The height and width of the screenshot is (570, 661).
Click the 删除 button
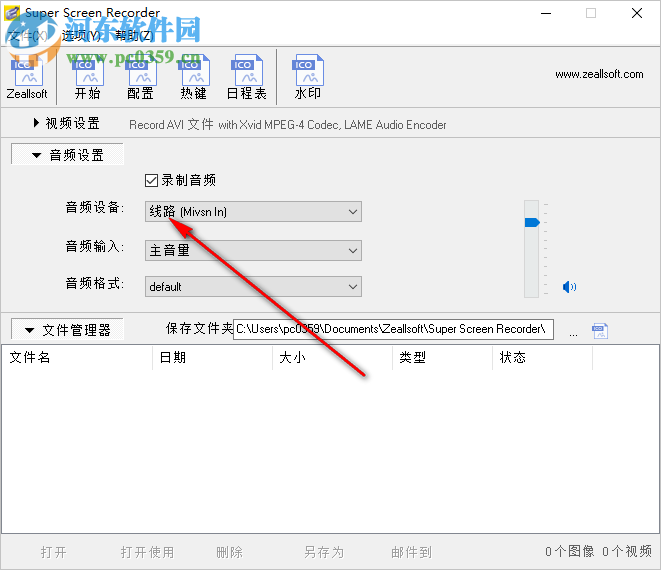coord(230,552)
